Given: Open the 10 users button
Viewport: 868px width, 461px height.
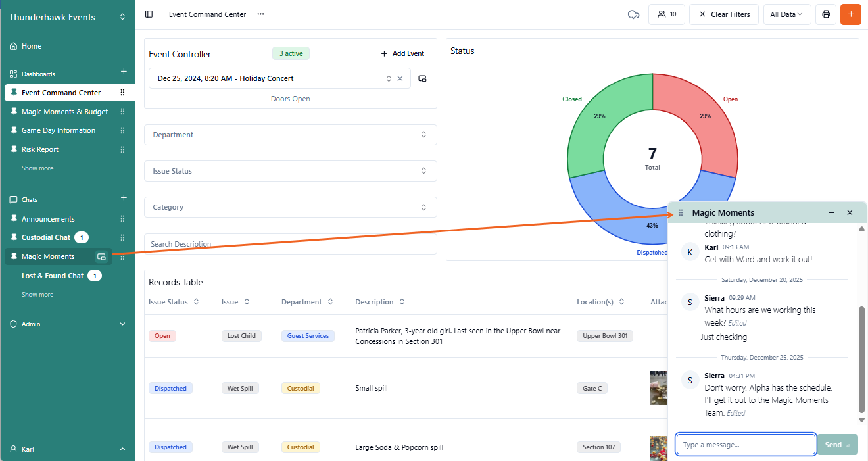Looking at the screenshot, I should [x=667, y=14].
